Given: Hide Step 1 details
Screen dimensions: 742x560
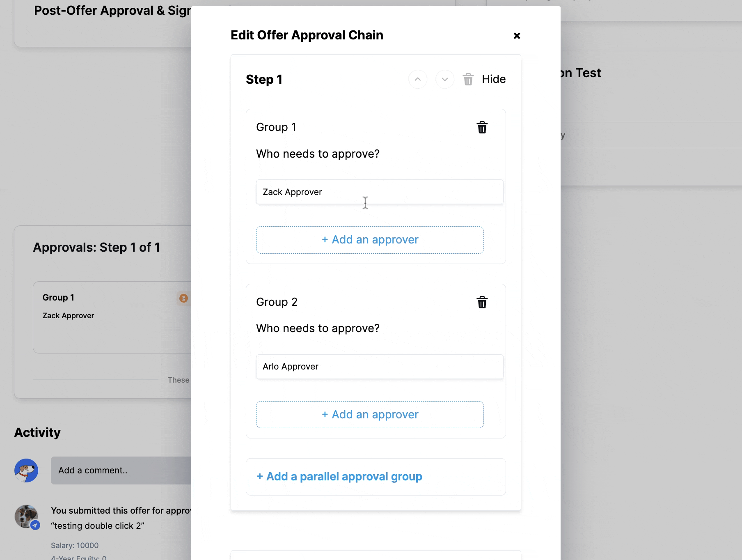Looking at the screenshot, I should click(x=494, y=79).
